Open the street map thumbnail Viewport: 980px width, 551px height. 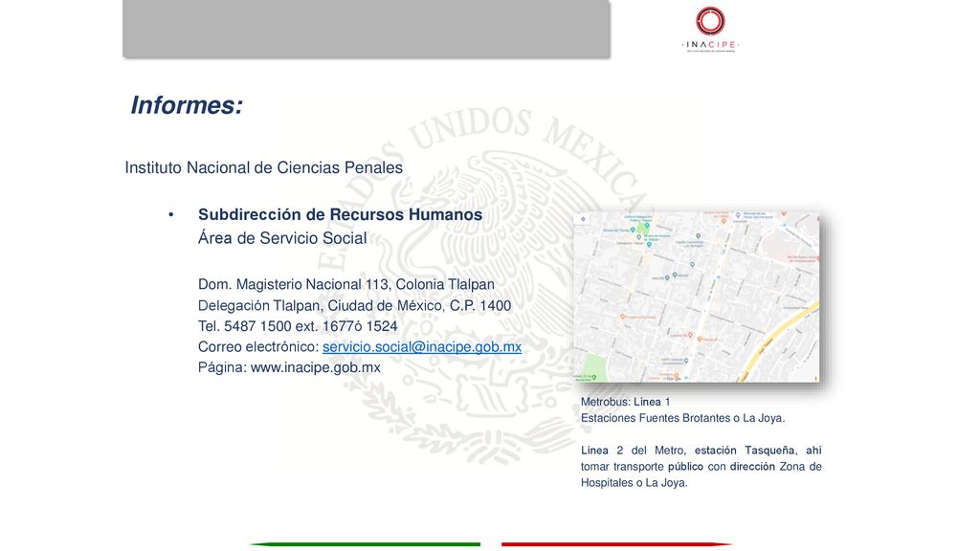(697, 297)
